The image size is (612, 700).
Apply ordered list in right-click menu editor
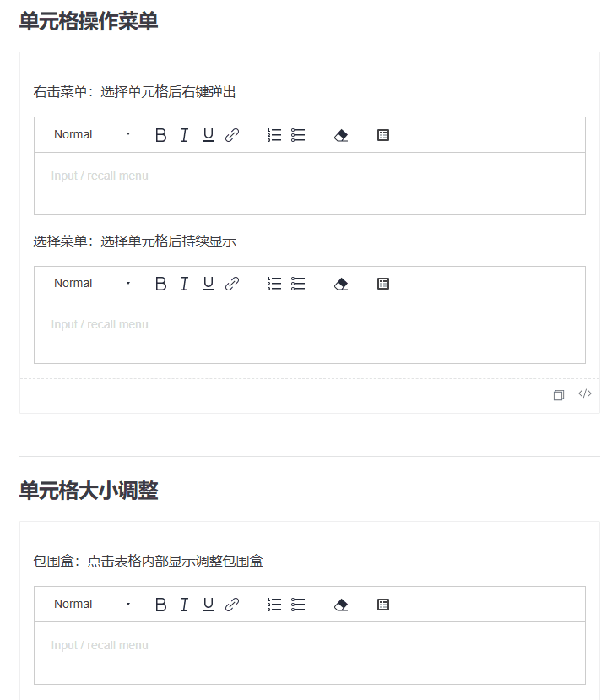(274, 135)
